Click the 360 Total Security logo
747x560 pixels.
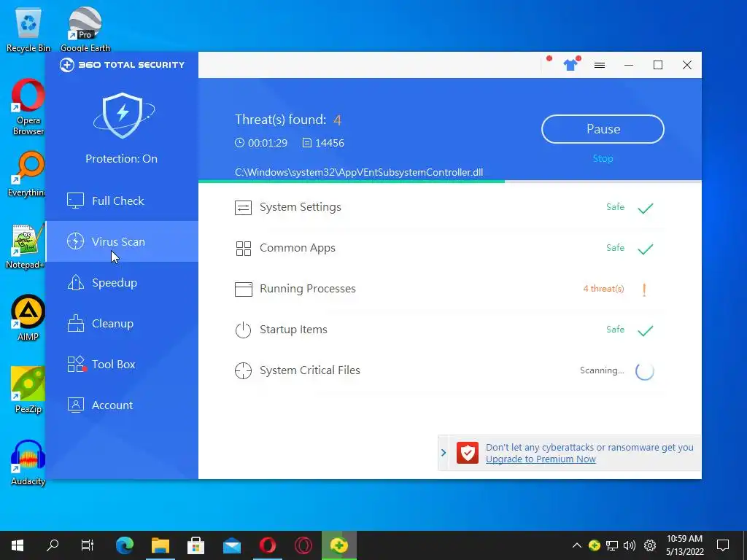tap(122, 65)
